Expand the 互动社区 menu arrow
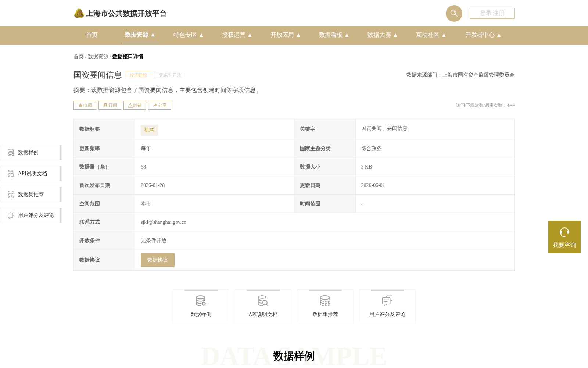The image size is (588, 368). (x=444, y=35)
